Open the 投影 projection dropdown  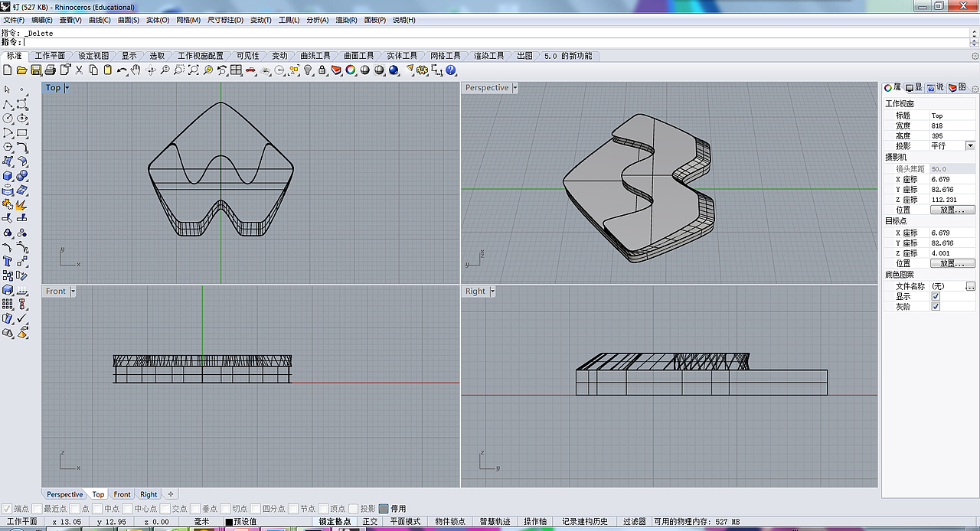[x=970, y=145]
